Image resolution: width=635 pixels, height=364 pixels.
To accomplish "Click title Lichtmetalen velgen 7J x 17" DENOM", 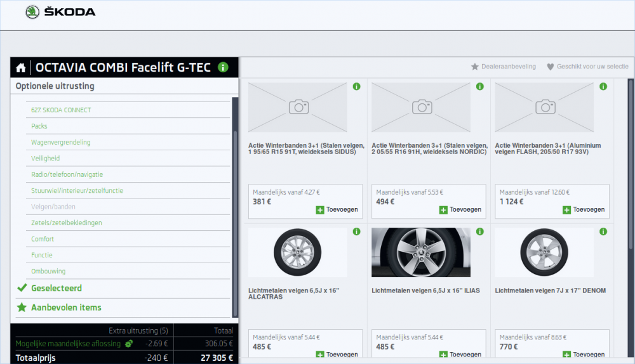I will point(551,291).
